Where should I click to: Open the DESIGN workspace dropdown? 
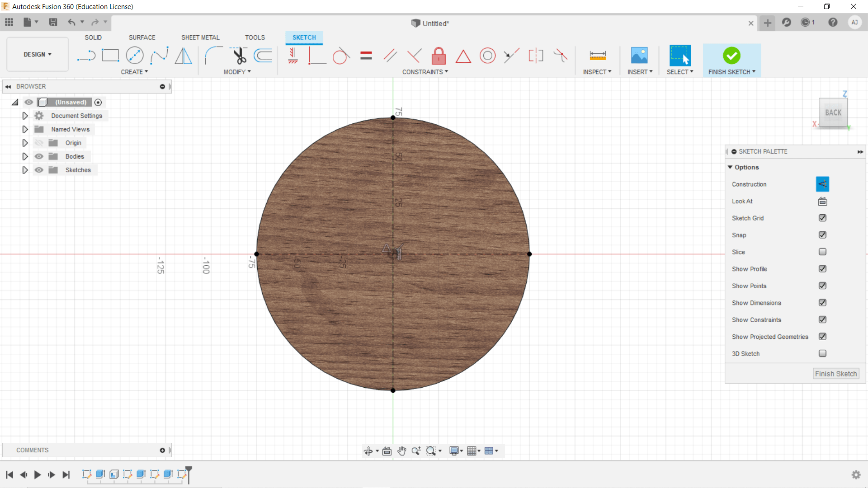(38, 54)
